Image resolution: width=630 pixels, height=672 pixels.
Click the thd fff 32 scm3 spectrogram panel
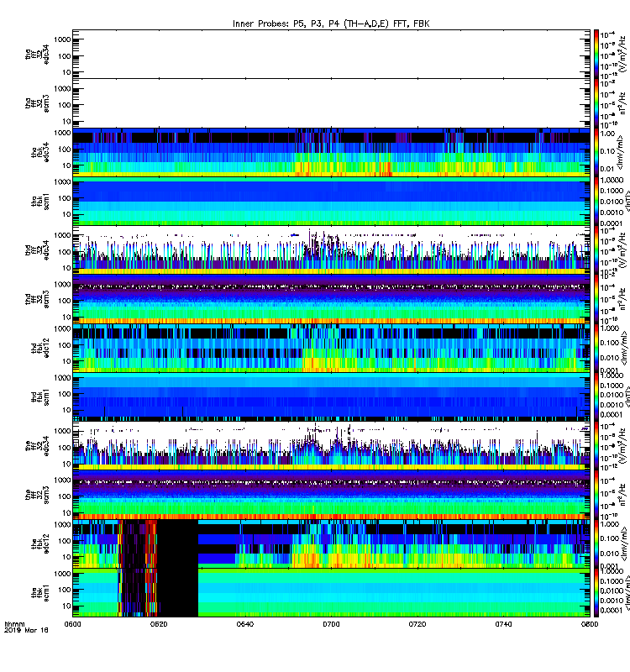pyautogui.click(x=331, y=298)
